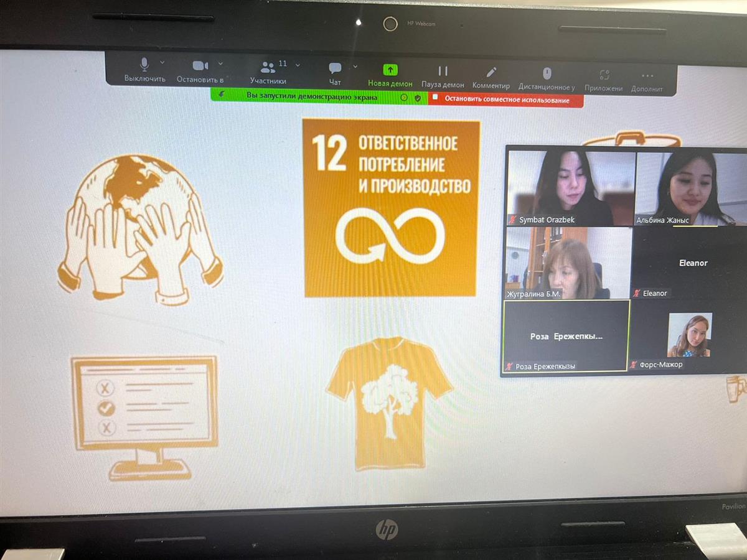
Task: Click Остановить совместное использование button
Action: (x=506, y=100)
